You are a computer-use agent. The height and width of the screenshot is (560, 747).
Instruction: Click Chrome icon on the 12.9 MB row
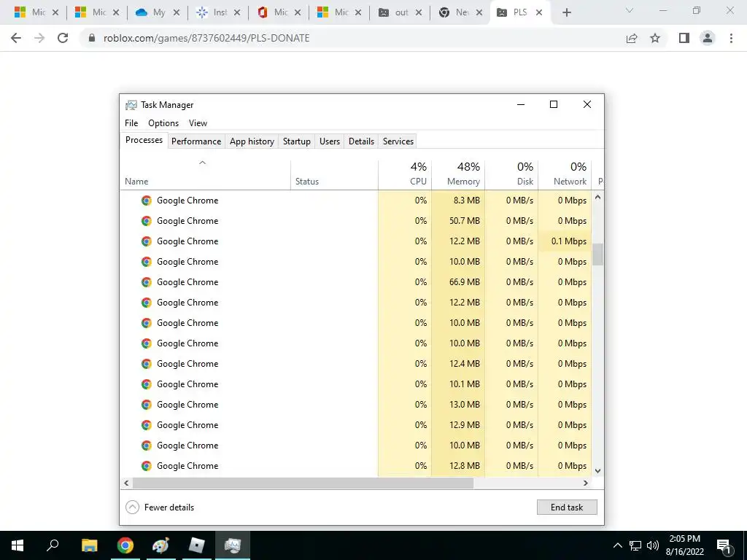(147, 425)
